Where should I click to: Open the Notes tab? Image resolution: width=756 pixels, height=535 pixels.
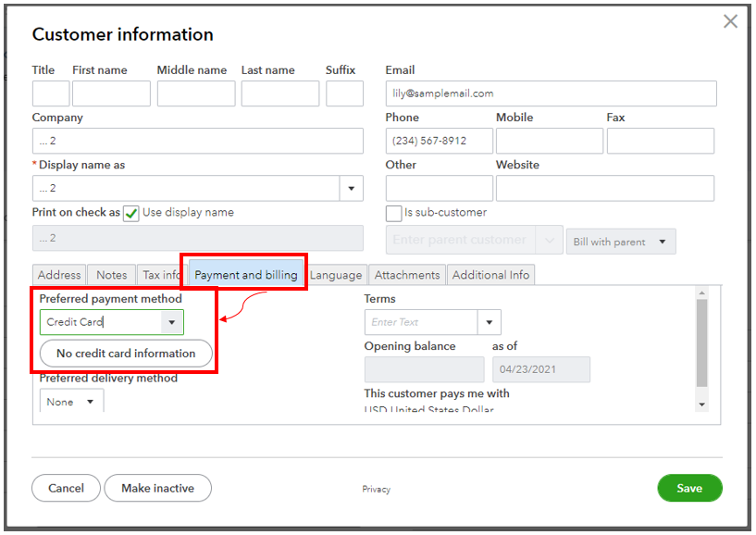coord(112,275)
